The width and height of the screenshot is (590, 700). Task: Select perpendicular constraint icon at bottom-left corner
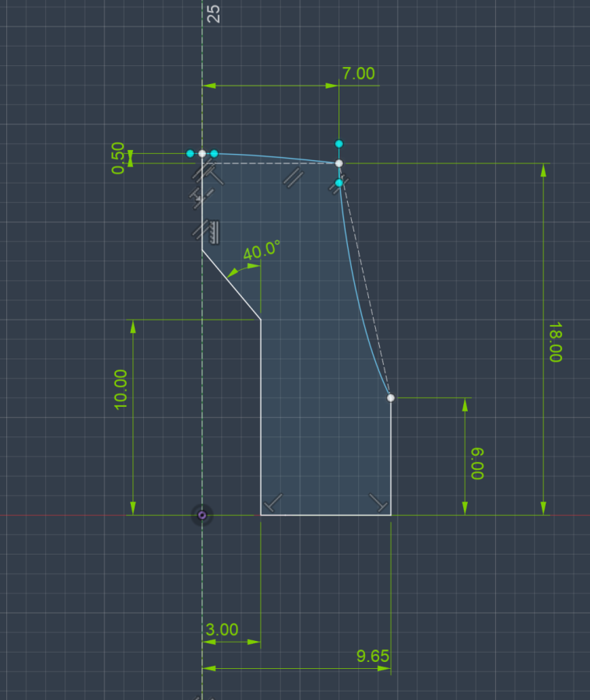272,502
